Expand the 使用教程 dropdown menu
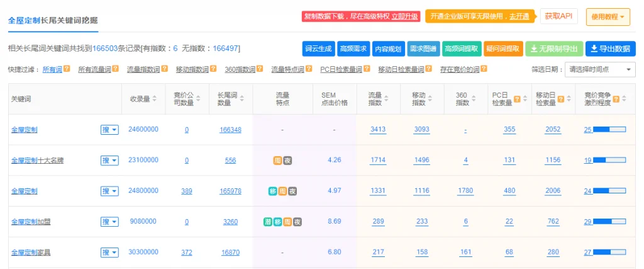Viewport: 644px width, 269px height. pyautogui.click(x=608, y=17)
